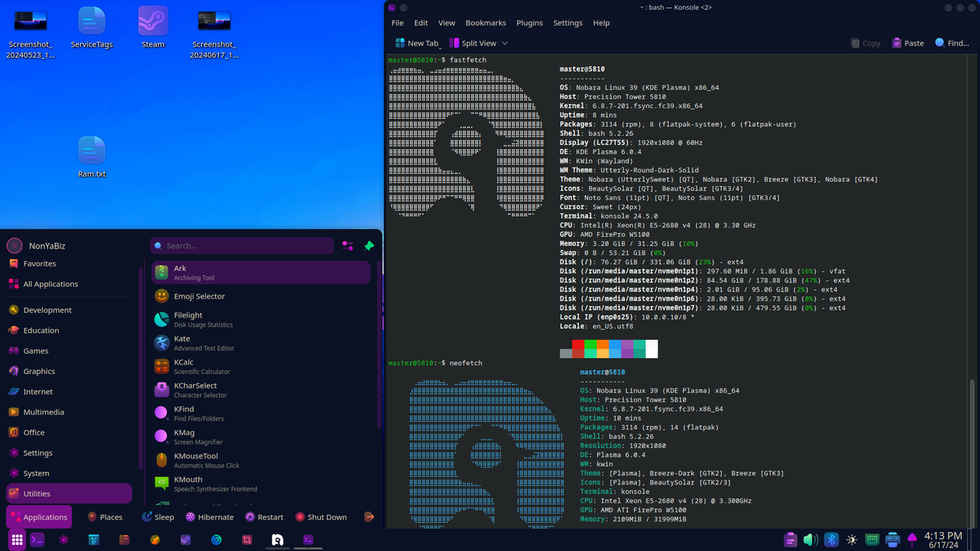This screenshot has width=980, height=551.
Task: Select All Applications category
Action: 69,284
